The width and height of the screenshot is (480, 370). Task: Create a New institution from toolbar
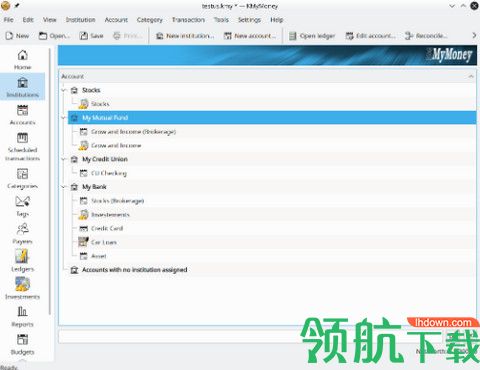coord(185,36)
